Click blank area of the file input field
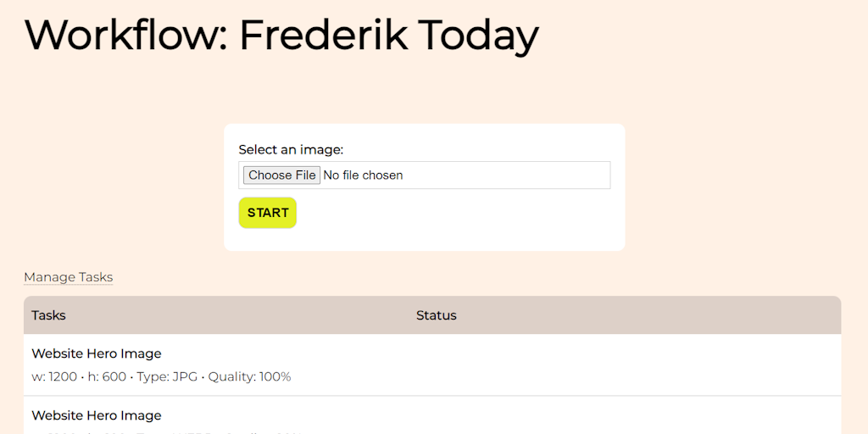Viewport: 868px width, 434px height. click(x=509, y=175)
